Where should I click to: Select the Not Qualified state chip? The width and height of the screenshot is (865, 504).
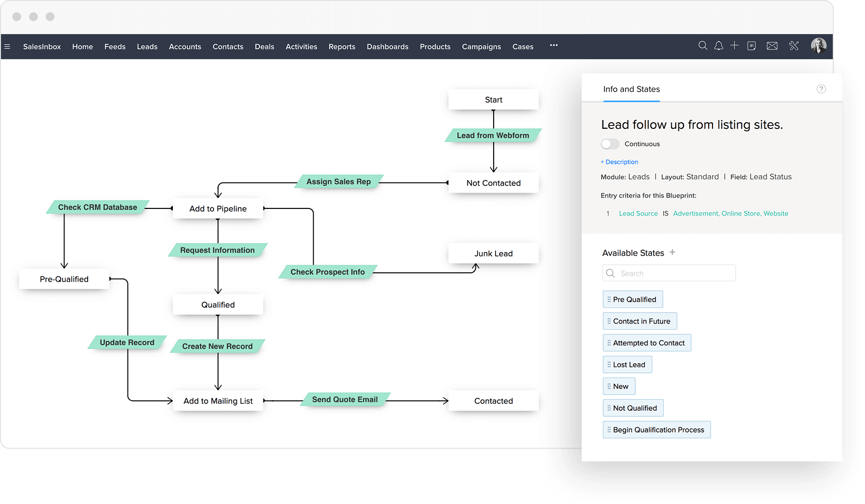tap(633, 408)
